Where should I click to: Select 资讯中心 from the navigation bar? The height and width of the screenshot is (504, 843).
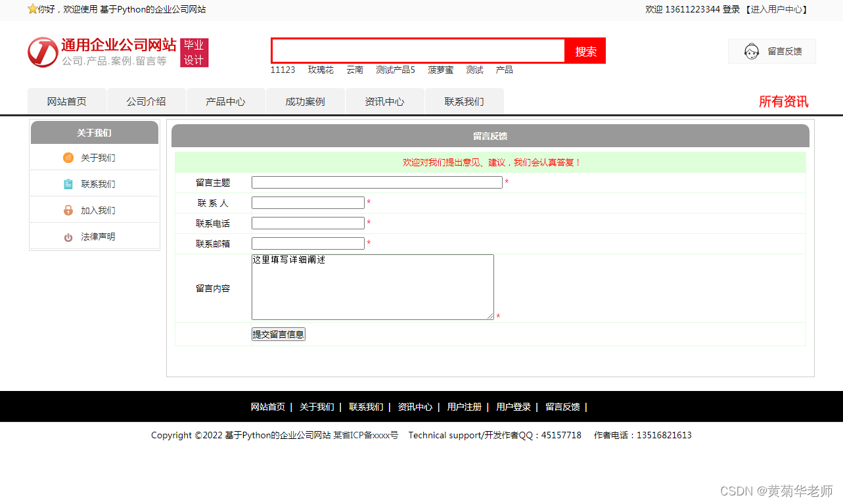[x=384, y=101]
